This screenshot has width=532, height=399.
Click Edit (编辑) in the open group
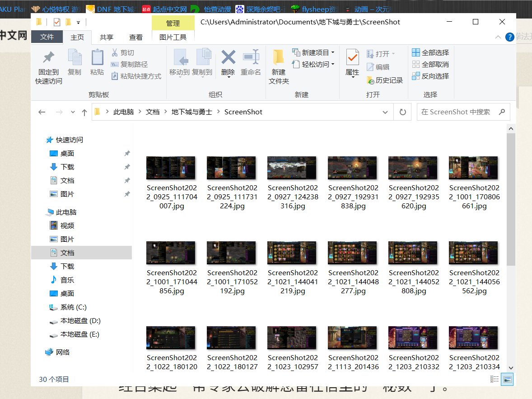pyautogui.click(x=378, y=67)
